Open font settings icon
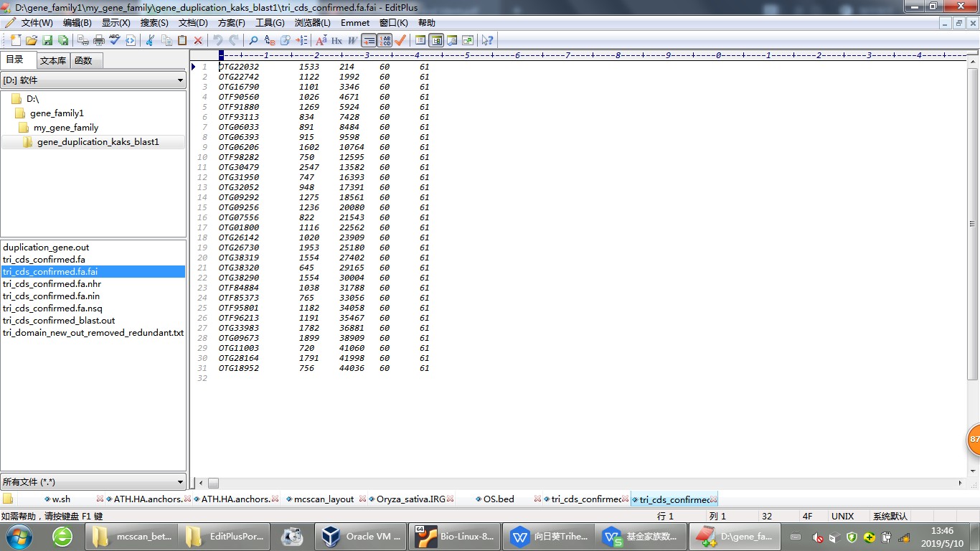Screen dimensions: 980x551 click(x=321, y=40)
